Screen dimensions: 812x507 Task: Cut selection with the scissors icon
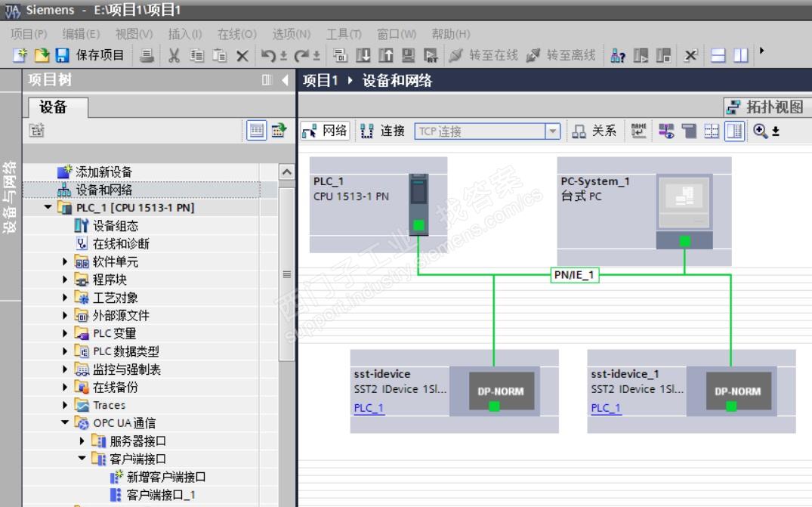click(x=174, y=55)
